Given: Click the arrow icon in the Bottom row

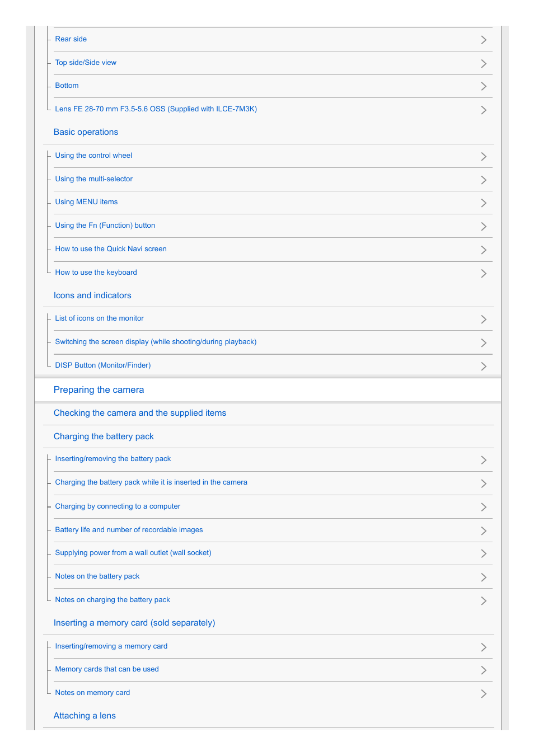Looking at the screenshot, I should pos(484,86).
